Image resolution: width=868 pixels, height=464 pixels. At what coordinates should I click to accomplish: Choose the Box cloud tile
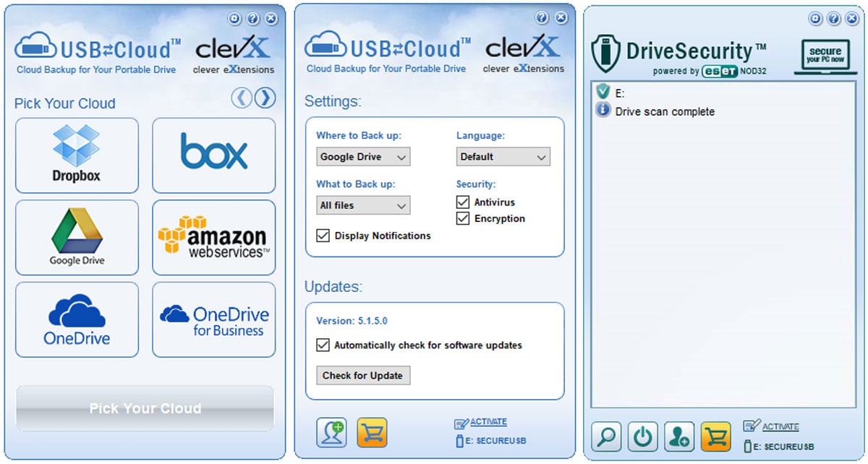[213, 155]
